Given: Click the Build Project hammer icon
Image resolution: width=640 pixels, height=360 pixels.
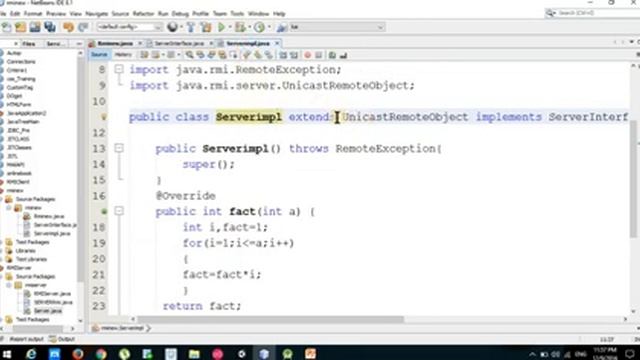Looking at the screenshot, I should [191, 27].
